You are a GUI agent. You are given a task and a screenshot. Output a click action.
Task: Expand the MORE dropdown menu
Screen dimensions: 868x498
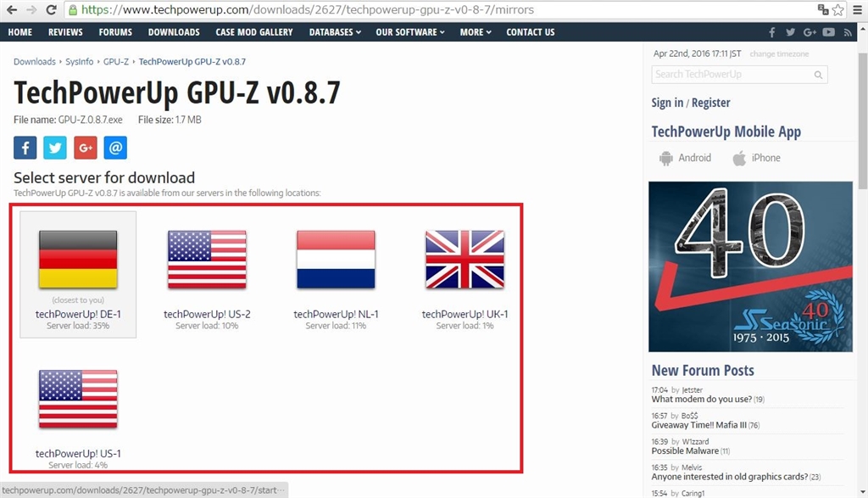[x=476, y=32]
